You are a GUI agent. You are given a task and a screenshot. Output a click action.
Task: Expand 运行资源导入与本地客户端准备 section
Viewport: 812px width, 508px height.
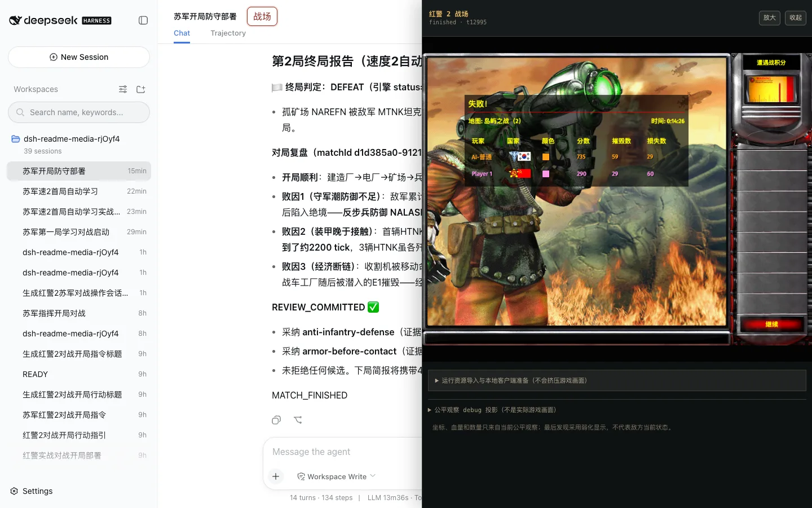tap(617, 380)
